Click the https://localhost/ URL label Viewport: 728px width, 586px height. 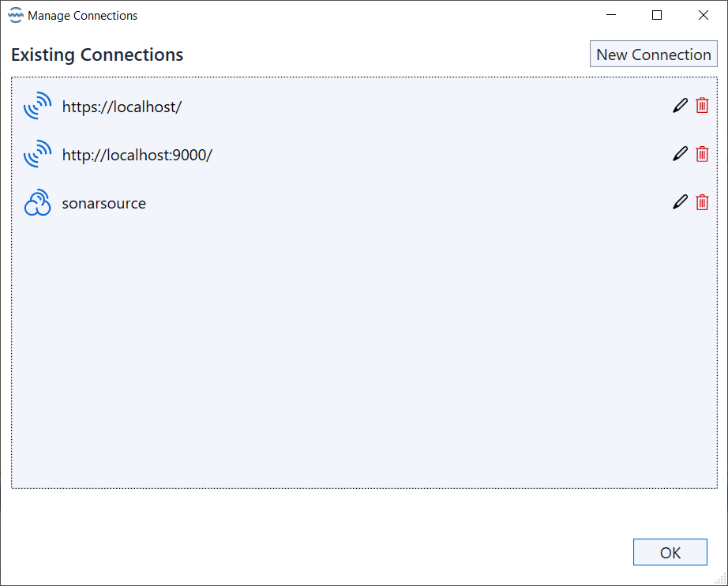point(122,106)
